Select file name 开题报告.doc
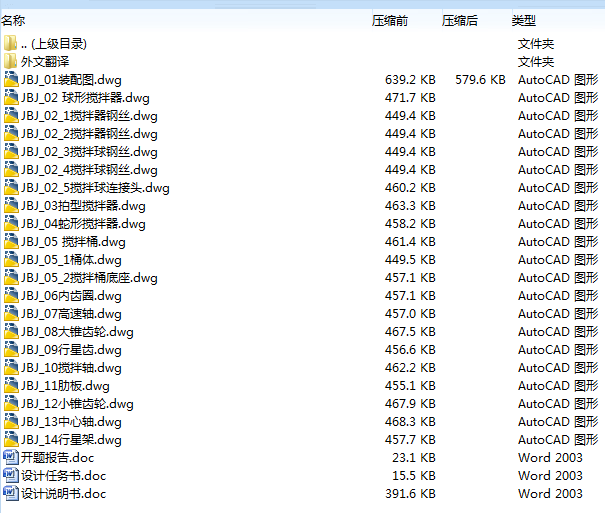Viewport: 605px width, 513px height. pyautogui.click(x=57, y=458)
